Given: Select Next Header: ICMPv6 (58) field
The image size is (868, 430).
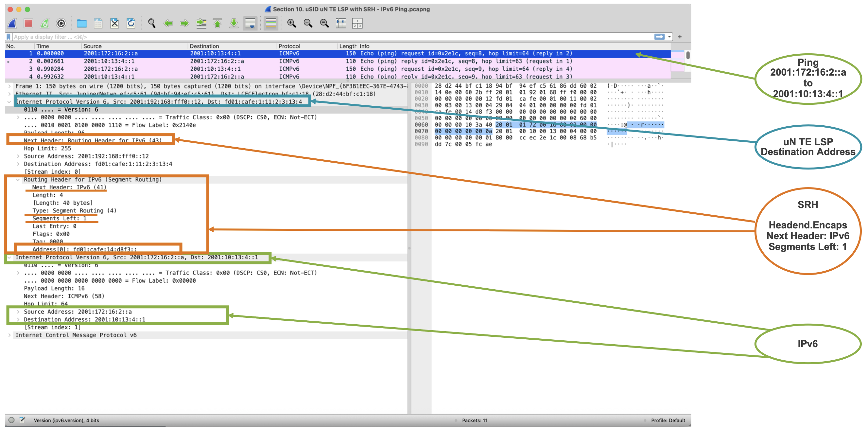Looking at the screenshot, I should click(64, 296).
